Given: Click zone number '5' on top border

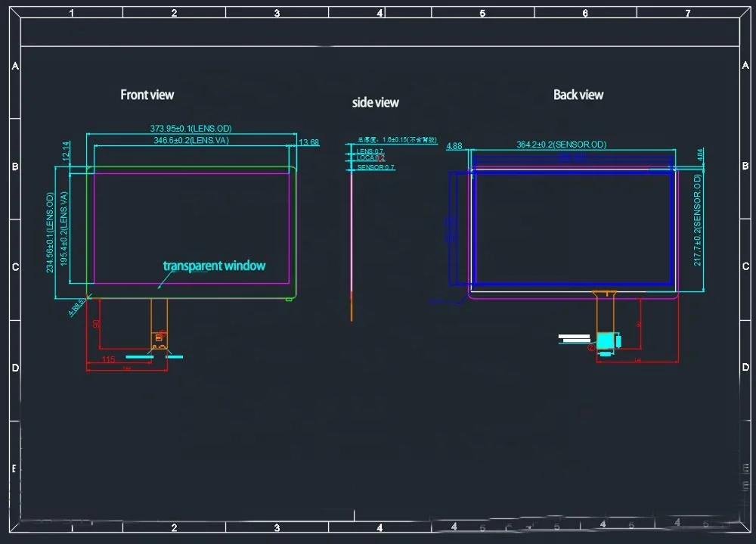Looking at the screenshot, I should click(482, 14).
